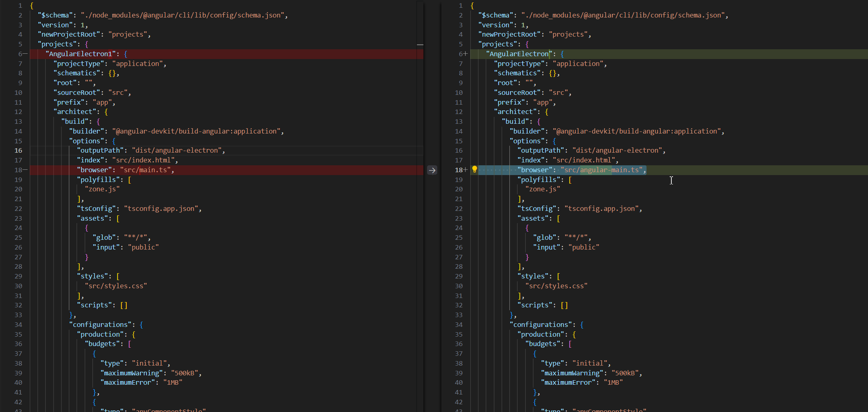Click the minus marker beside left line 6
This screenshot has height=412, width=868.
(25, 54)
